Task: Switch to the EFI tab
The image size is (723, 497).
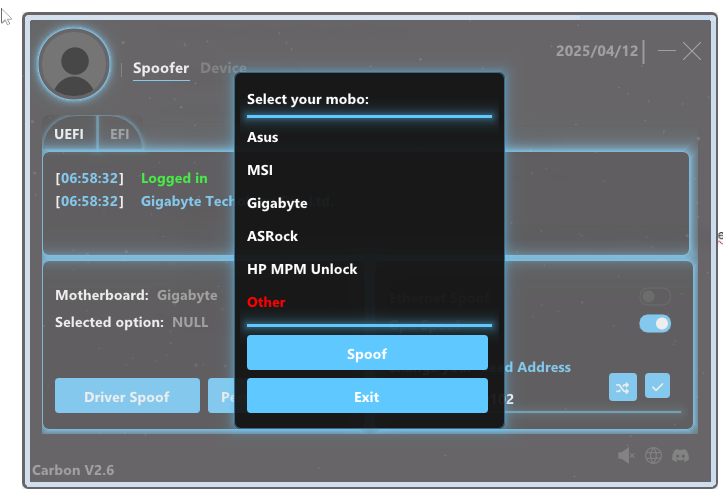Action: [120, 134]
